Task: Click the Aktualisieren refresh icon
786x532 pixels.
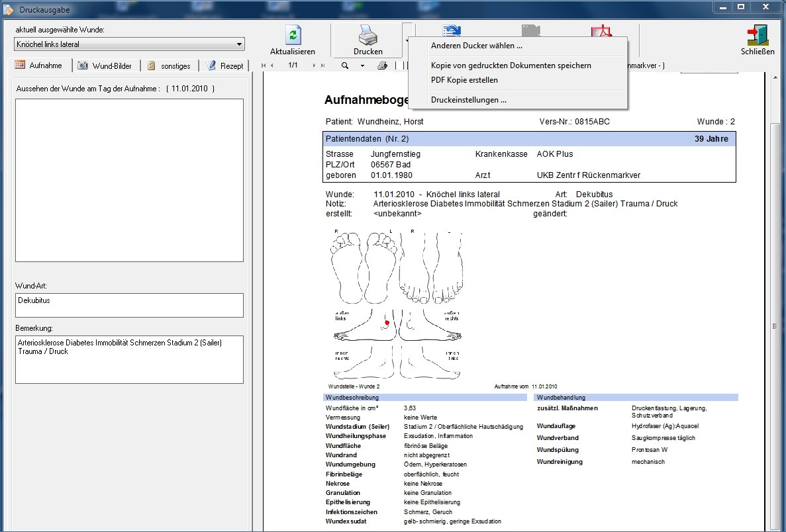Action: (x=293, y=35)
